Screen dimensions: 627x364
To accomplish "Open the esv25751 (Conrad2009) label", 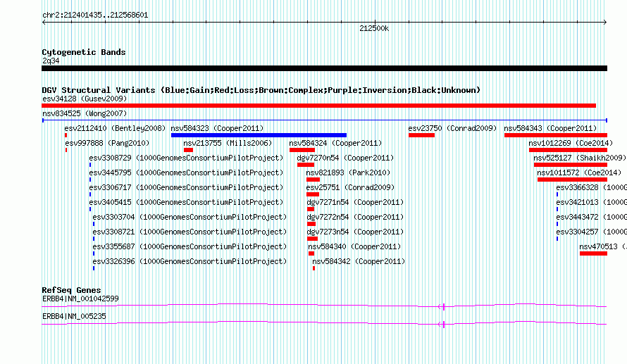I will (350, 187).
